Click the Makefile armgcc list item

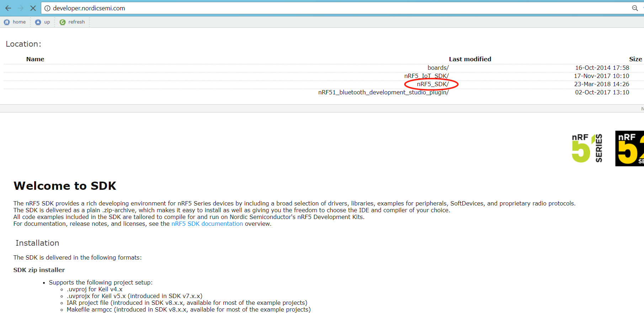click(x=189, y=309)
